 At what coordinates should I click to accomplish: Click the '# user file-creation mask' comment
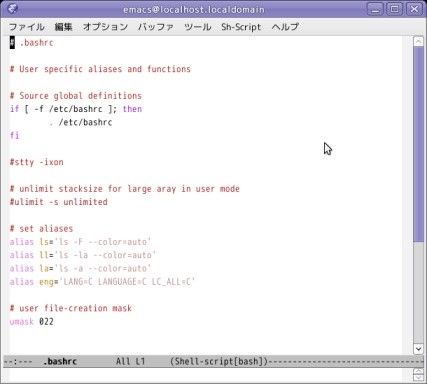pyautogui.click(x=71, y=308)
